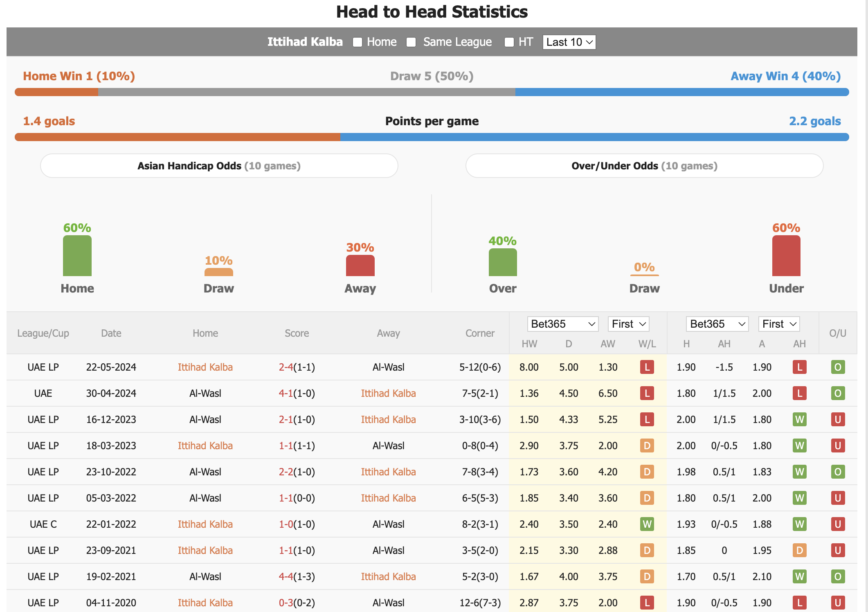Click the 8.00 home-win odds cell
The width and height of the screenshot is (868, 612).
click(529, 367)
